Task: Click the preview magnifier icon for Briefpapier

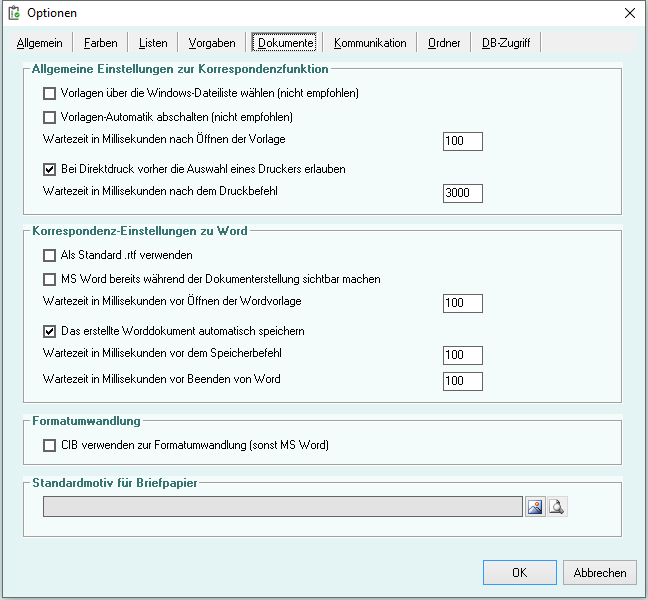Action: [557, 507]
